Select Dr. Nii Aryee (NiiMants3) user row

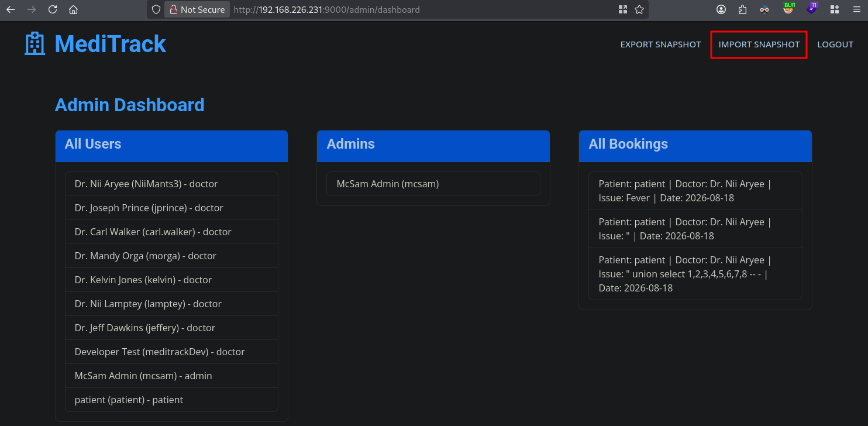coord(171,184)
